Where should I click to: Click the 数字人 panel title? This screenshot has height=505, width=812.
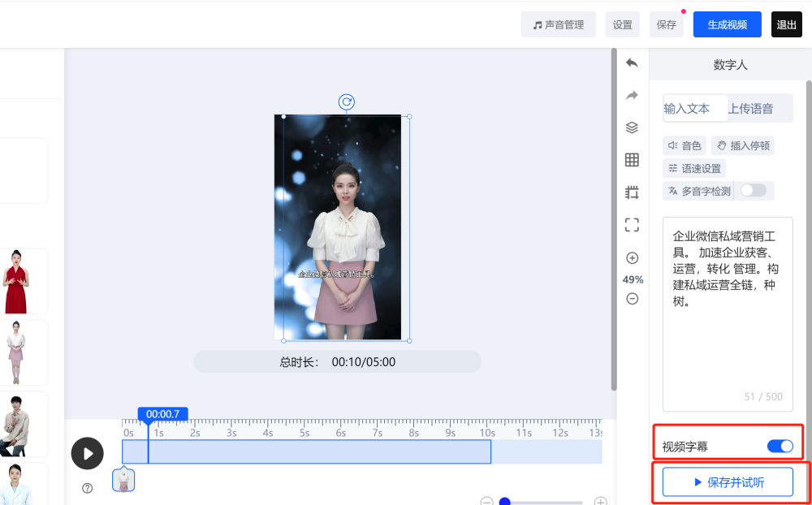coord(730,65)
